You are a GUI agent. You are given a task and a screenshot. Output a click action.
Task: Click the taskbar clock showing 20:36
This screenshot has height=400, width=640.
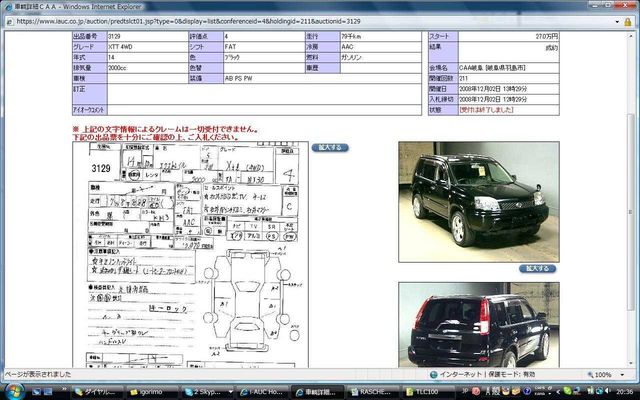pyautogui.click(x=624, y=391)
